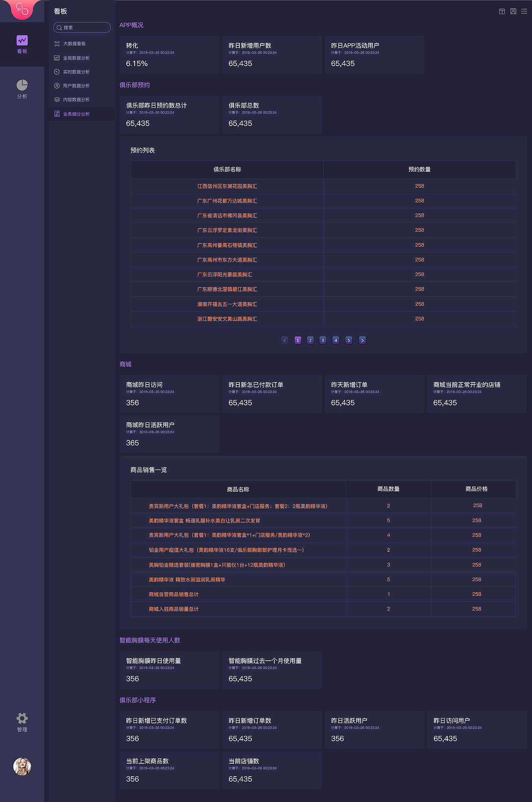Click the 实时数据分析 menu icon
The image size is (532, 802).
click(x=57, y=72)
